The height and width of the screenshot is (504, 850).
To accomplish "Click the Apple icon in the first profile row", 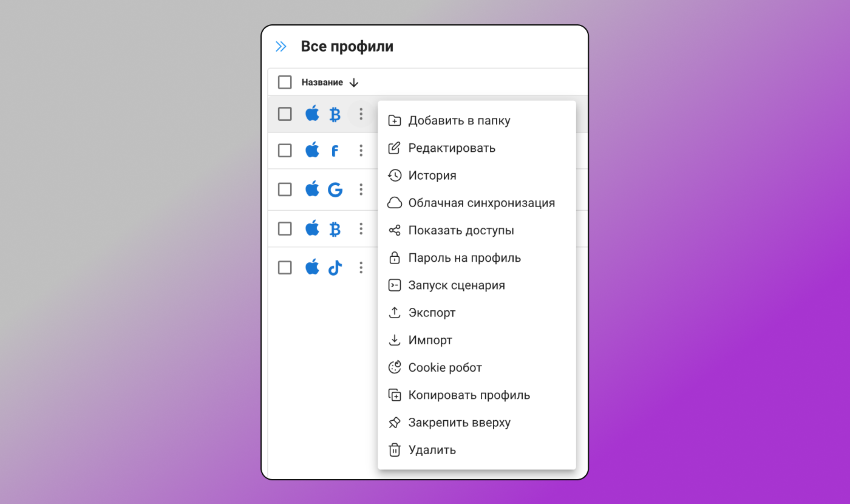I will click(312, 114).
